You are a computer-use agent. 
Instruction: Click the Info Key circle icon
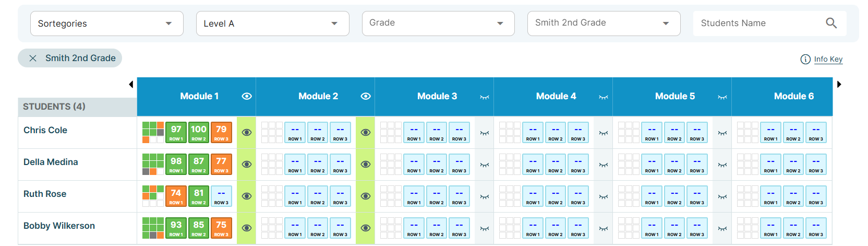point(805,59)
